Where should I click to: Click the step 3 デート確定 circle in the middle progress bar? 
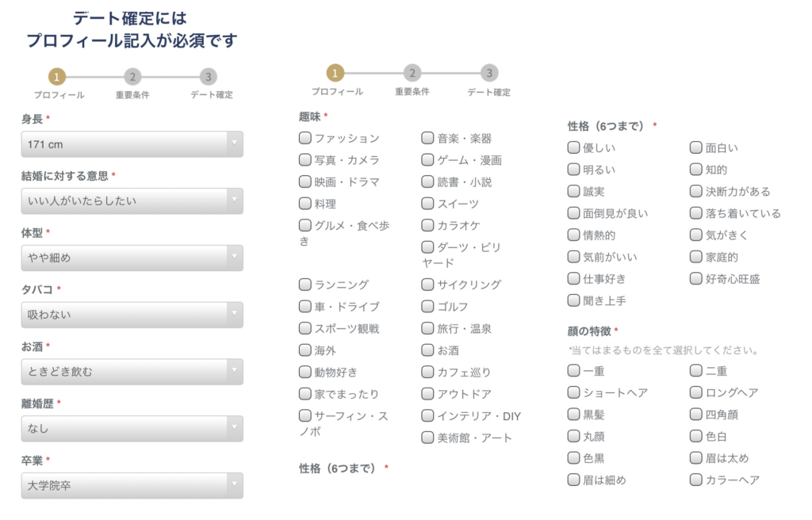(x=488, y=73)
